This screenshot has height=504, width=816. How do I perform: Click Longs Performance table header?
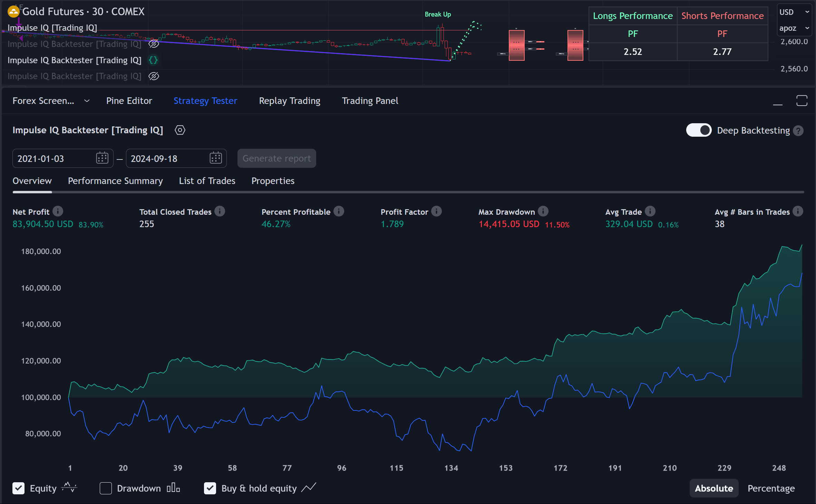(x=633, y=16)
